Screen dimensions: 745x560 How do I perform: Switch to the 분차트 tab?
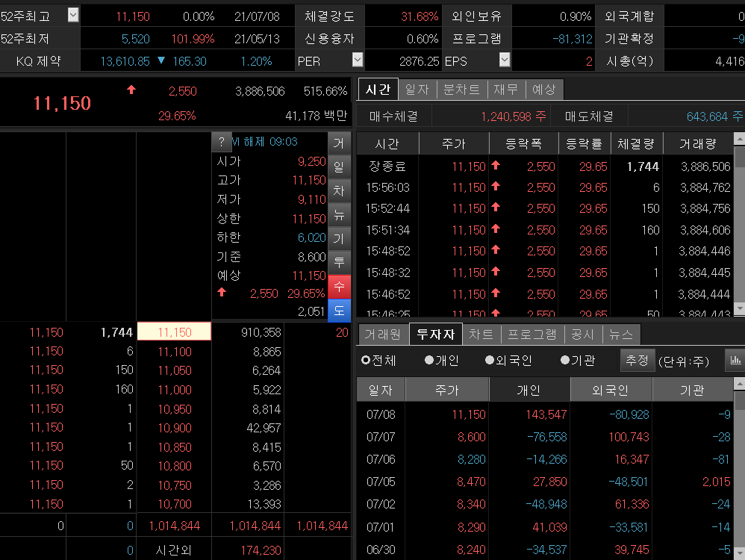coord(462,90)
